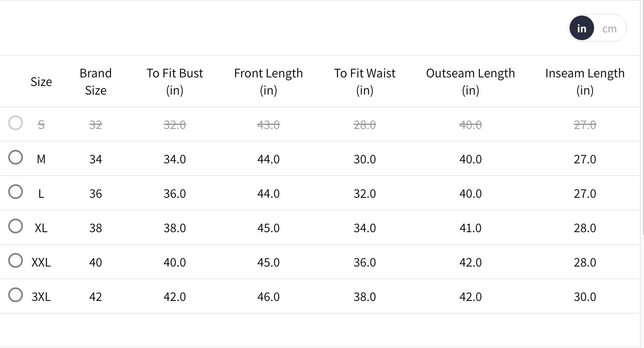
Task: Select the 'in' inches unit toggle
Action: point(581,28)
